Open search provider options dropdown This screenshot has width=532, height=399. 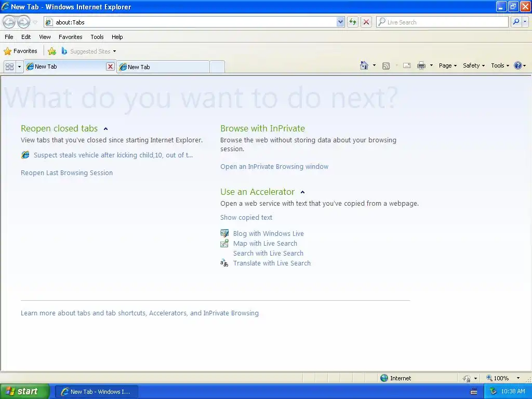pyautogui.click(x=525, y=22)
